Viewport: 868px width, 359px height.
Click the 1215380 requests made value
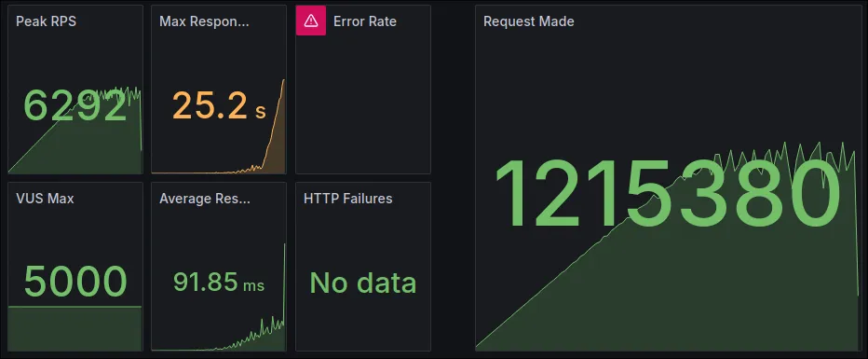tap(667, 194)
